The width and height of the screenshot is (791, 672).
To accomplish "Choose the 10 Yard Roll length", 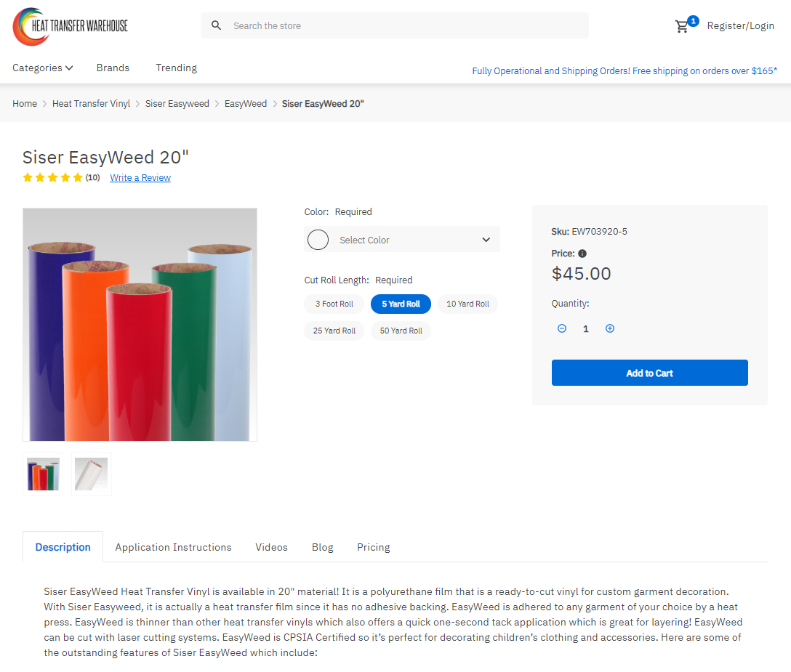I will 467,304.
